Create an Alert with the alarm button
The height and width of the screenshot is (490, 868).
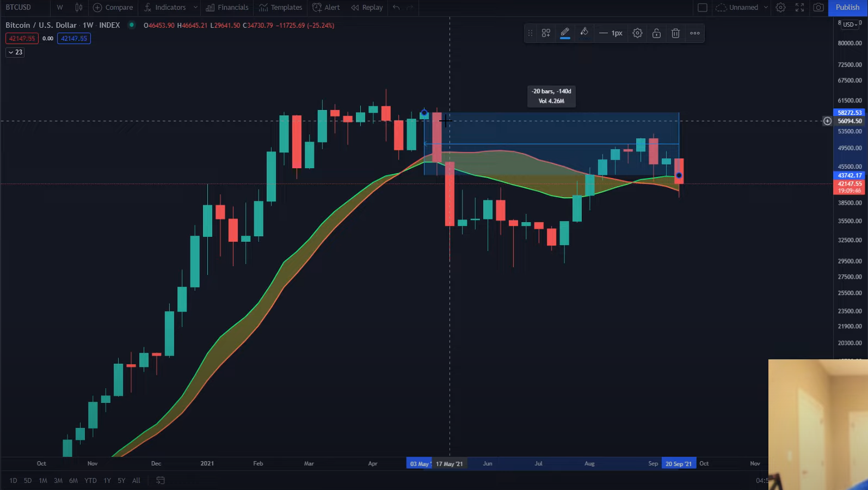click(326, 8)
